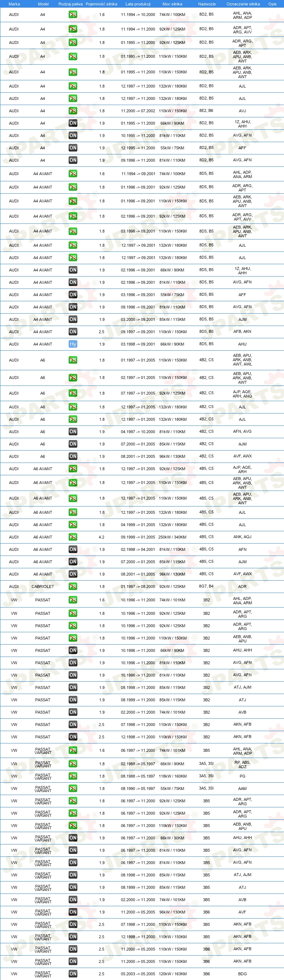Click ON icon in A6 Avant 96kW/130KM row
284x980 pixels.
coord(73,574)
